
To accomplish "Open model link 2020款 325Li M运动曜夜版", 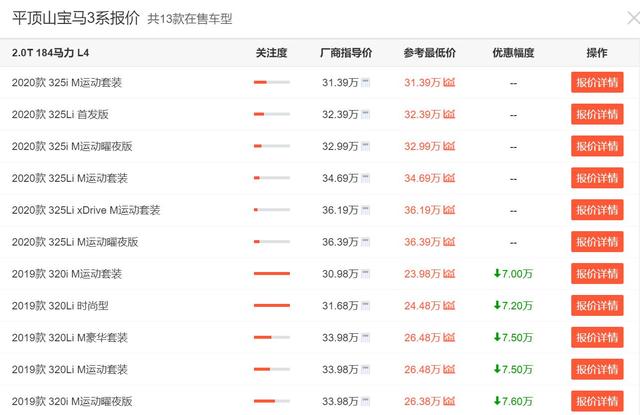I will pos(75,242).
